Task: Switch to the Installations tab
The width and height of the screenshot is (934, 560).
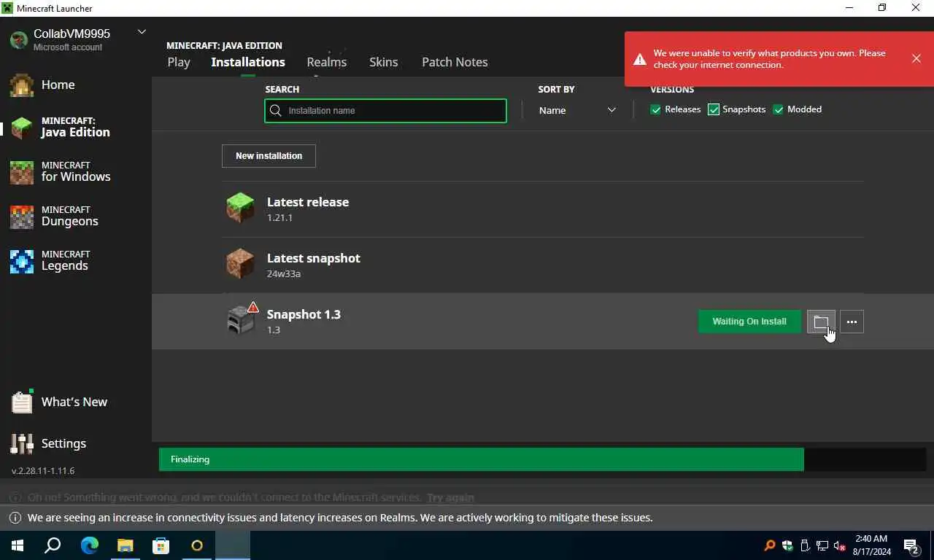Action: [248, 62]
